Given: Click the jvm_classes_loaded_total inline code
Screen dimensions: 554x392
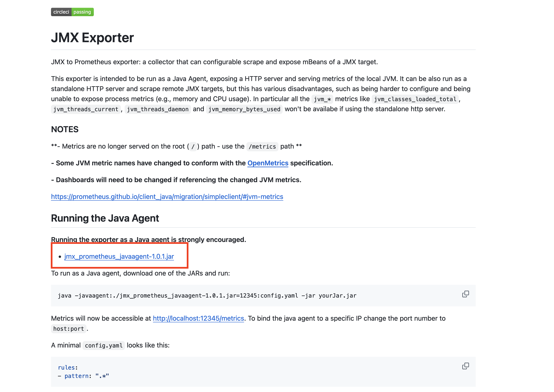Looking at the screenshot, I should (415, 99).
